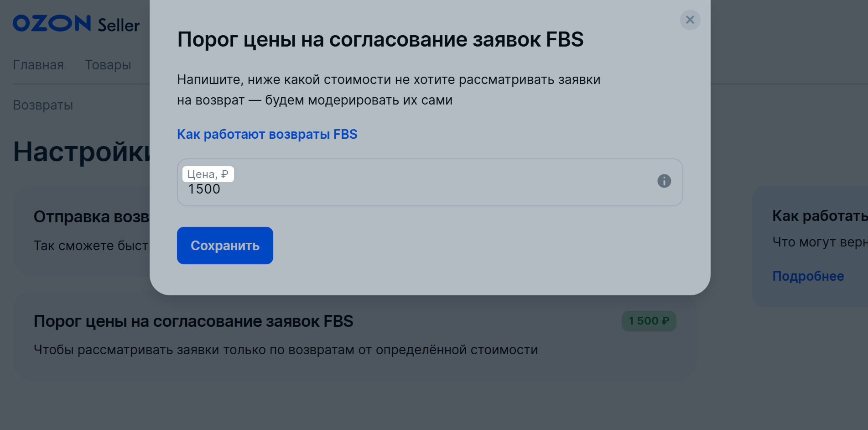Select the 'Порог цены на согласование заявок FBS' card heading
868x430 pixels.
pos(193,321)
